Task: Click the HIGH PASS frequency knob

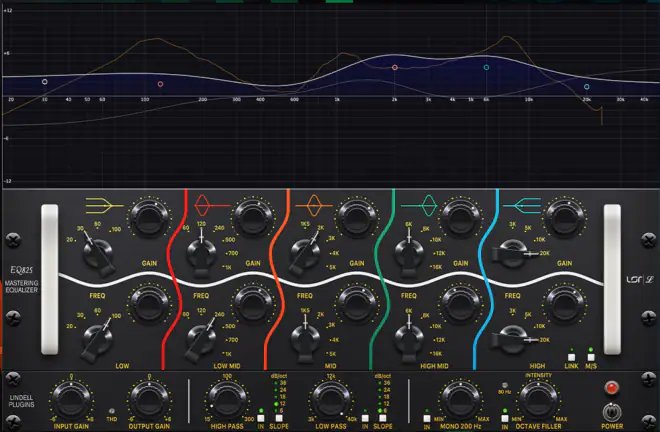Action: [x=227, y=400]
